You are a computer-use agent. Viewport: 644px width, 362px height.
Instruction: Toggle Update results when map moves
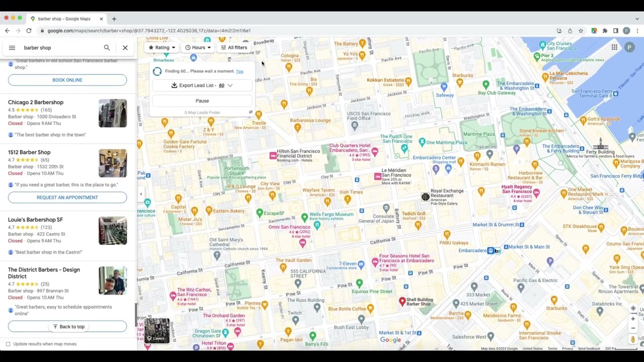tap(8, 344)
